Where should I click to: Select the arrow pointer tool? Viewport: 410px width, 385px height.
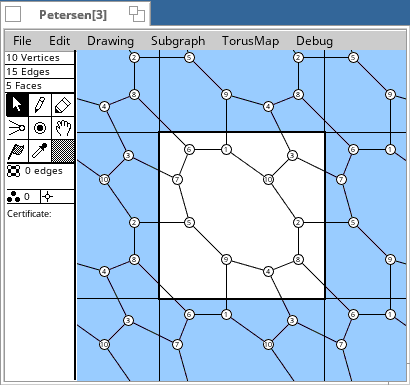tap(17, 105)
